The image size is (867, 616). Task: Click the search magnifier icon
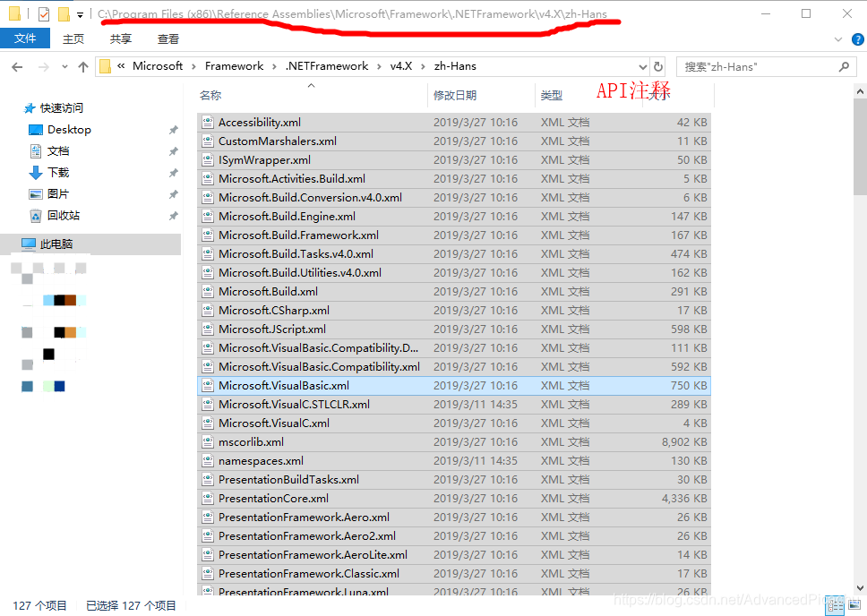[844, 67]
